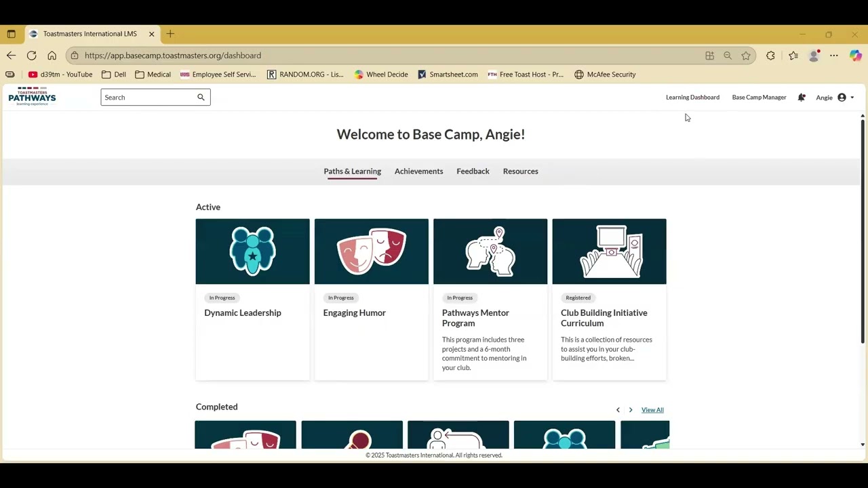Screen dimensions: 868x488
Task: Focus the Search input field
Action: click(148, 98)
